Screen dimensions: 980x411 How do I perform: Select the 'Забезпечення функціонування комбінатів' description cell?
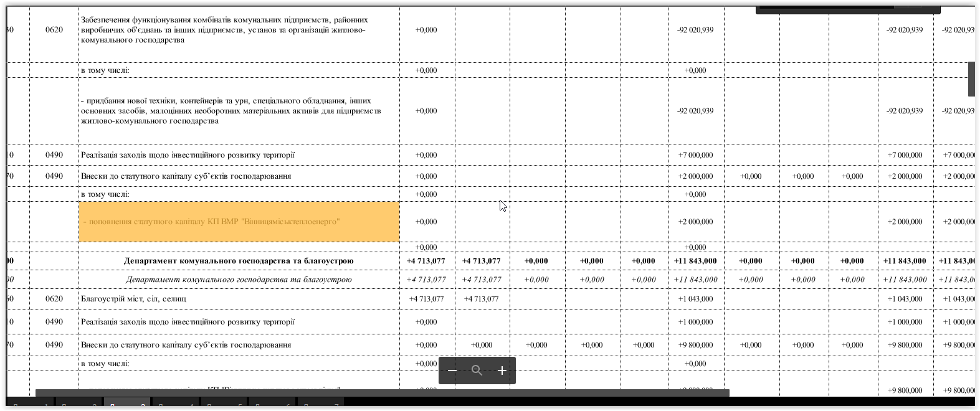point(239,34)
